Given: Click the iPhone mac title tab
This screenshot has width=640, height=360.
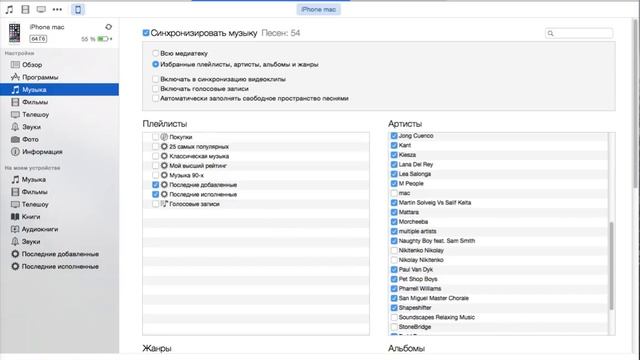Looking at the screenshot, I should [x=318, y=9].
